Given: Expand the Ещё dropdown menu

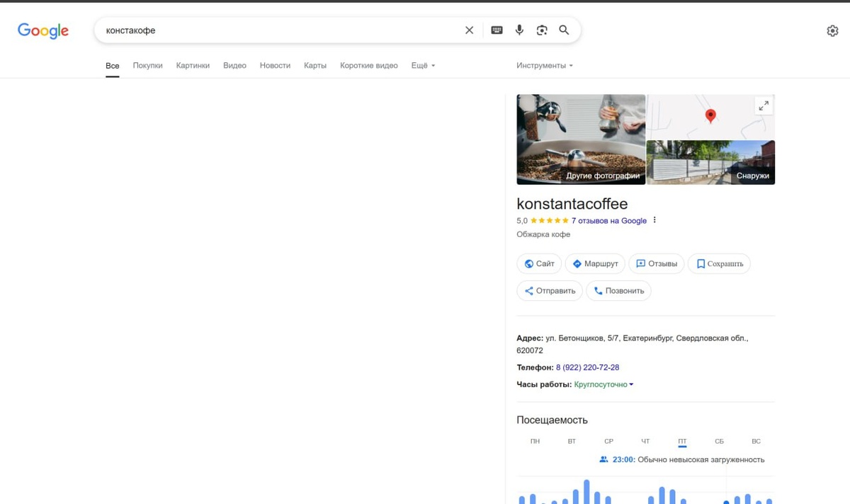Looking at the screenshot, I should 423,66.
